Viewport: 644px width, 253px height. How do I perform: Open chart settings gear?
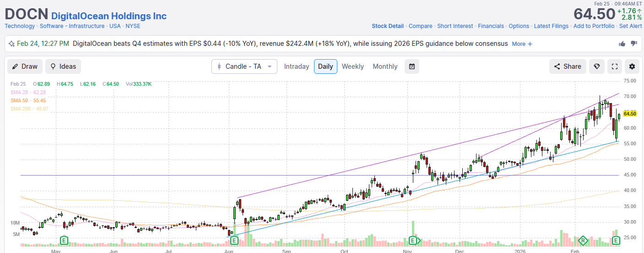point(632,66)
